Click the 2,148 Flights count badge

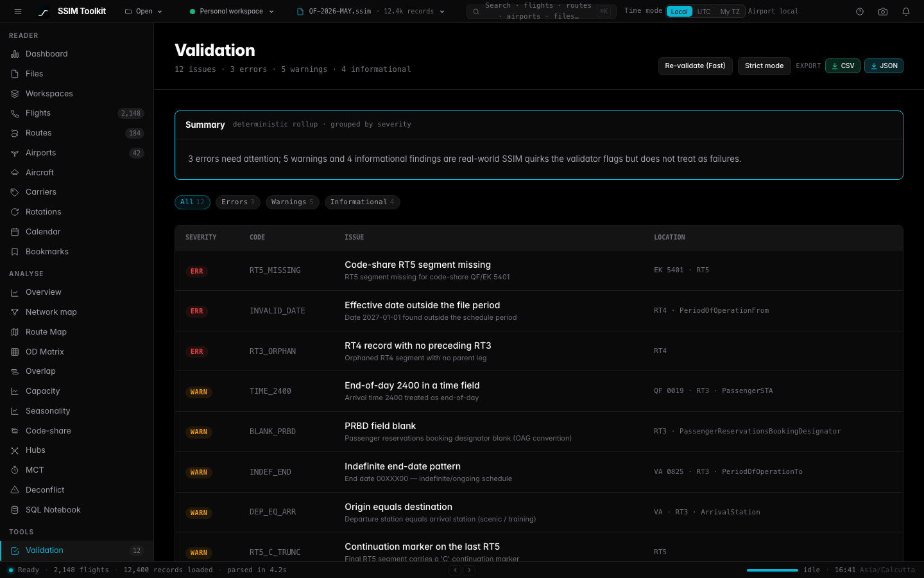(x=131, y=113)
